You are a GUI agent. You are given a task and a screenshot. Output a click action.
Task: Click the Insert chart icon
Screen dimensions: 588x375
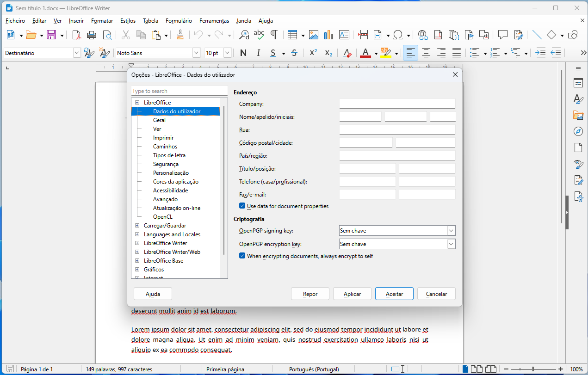329,35
